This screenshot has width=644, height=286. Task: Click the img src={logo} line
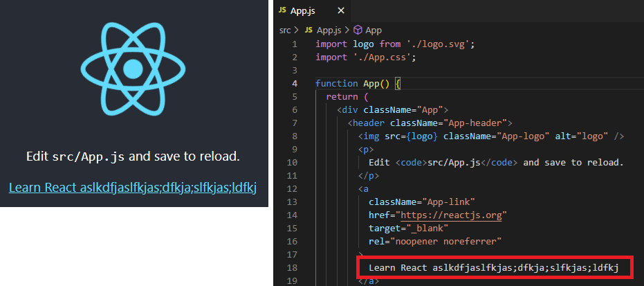pyautogui.click(x=491, y=136)
